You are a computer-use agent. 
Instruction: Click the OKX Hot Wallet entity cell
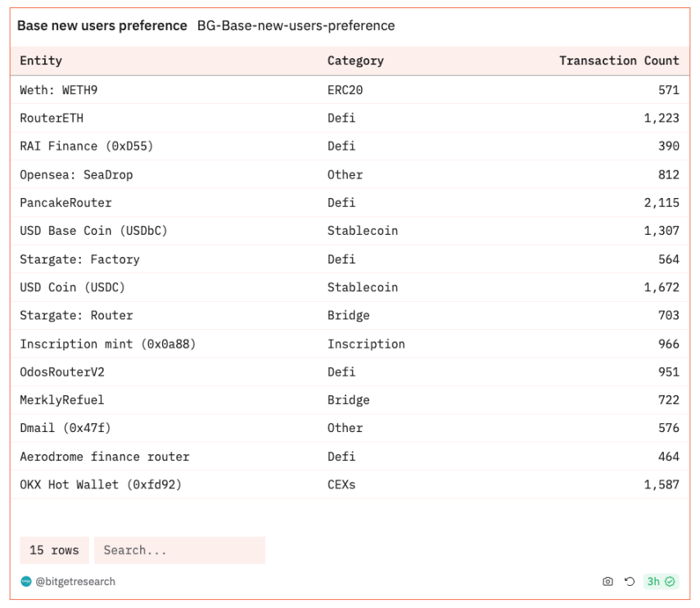coord(101,484)
